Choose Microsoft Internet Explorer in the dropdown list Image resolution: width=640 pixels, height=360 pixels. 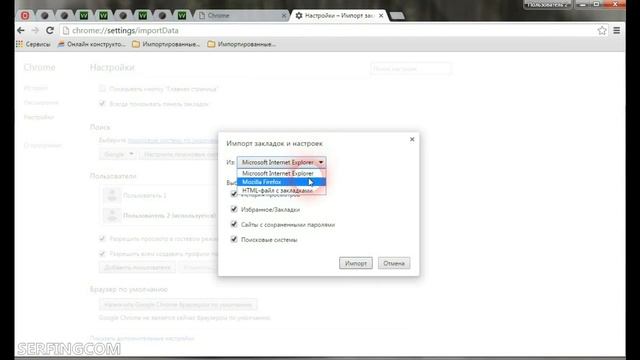tap(281, 173)
